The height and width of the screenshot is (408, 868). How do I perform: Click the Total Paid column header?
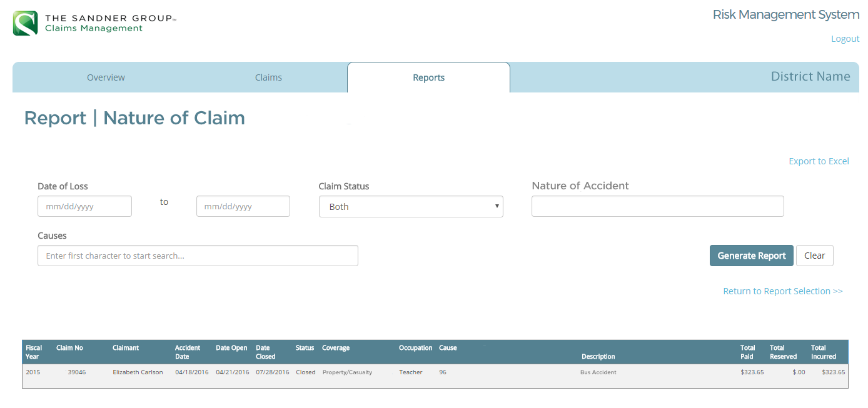click(x=747, y=352)
